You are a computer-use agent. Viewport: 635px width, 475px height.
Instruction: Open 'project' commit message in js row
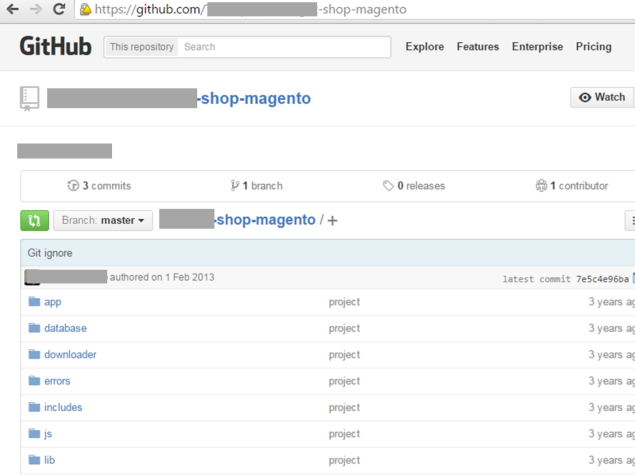point(344,434)
